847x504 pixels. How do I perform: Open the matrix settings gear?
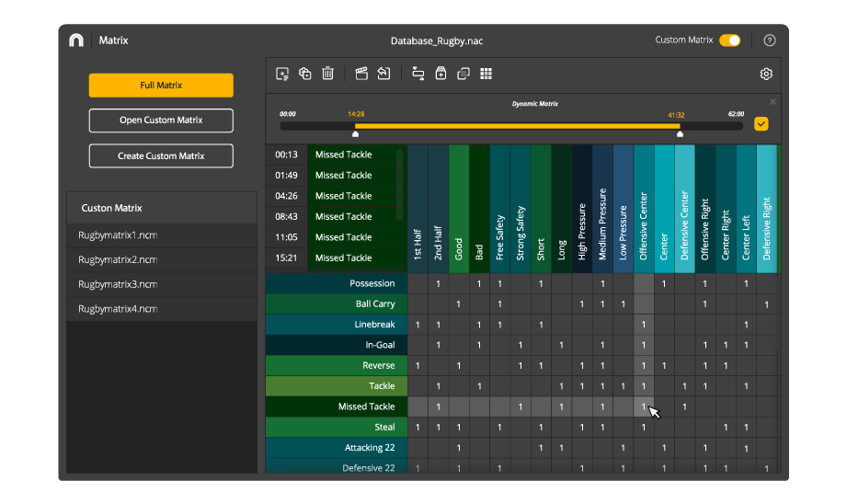pos(766,74)
